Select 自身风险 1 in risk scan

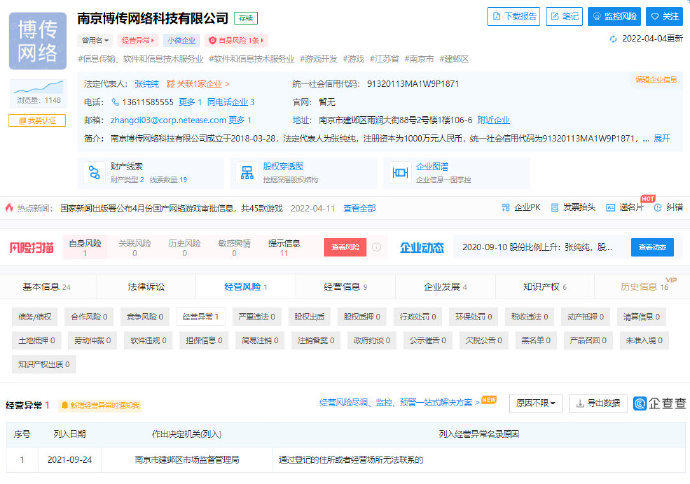click(x=85, y=247)
